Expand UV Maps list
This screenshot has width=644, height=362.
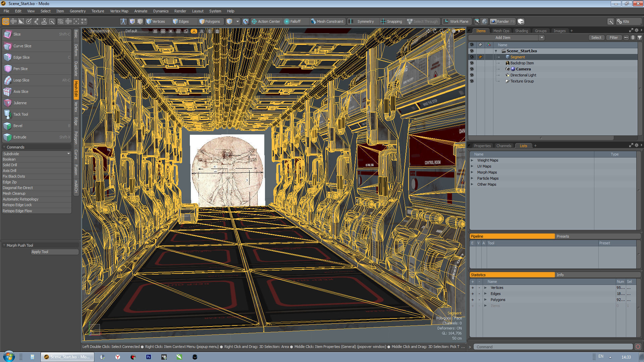coord(472,166)
